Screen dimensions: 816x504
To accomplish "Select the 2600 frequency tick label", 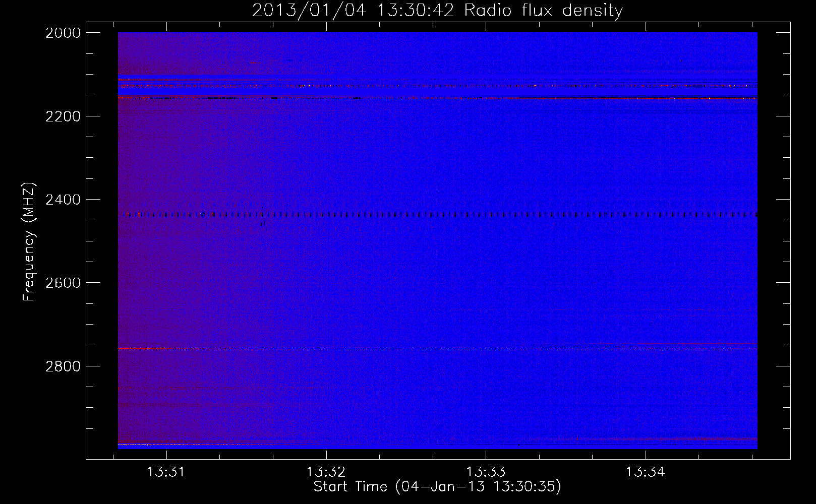I will tap(63, 283).
